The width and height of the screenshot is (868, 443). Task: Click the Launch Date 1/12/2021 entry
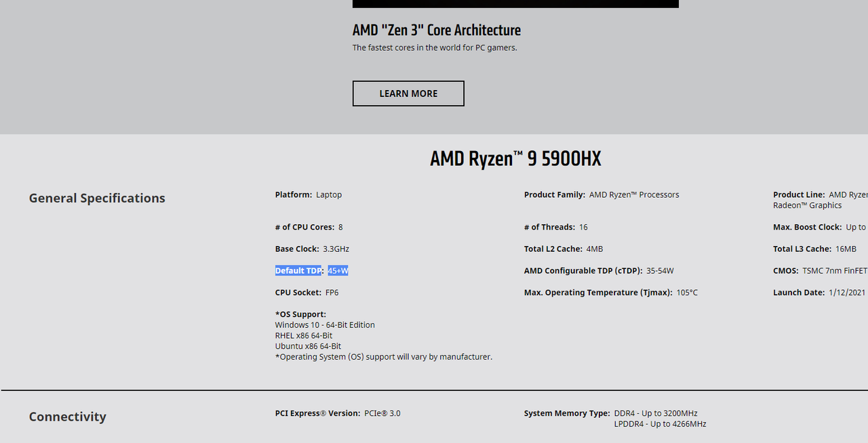point(819,293)
